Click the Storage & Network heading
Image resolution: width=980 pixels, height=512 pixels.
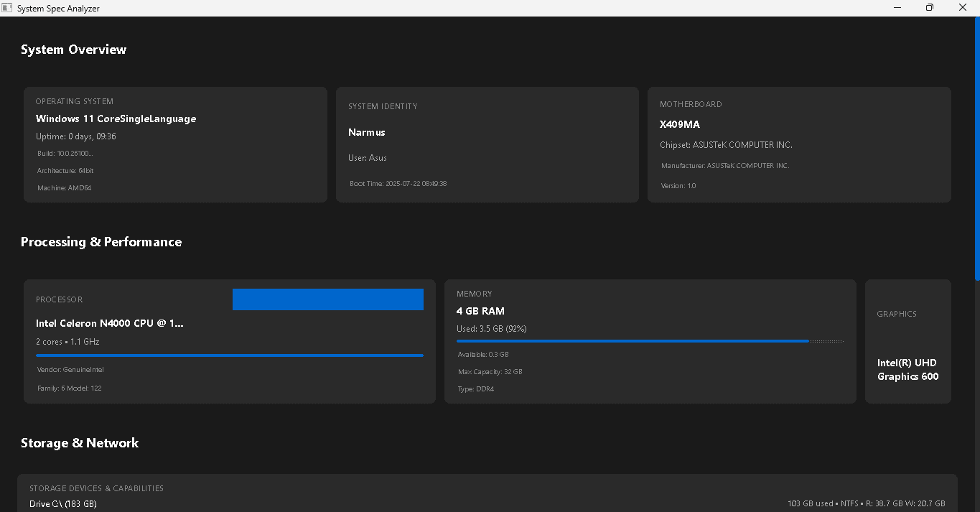point(80,443)
